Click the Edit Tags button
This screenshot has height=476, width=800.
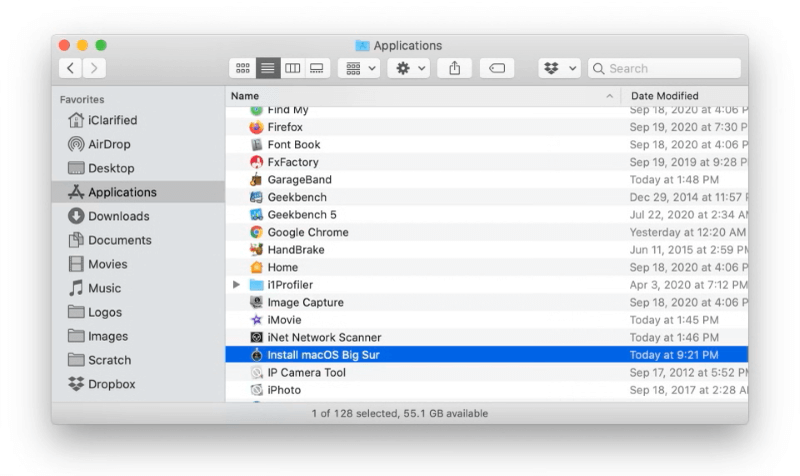click(497, 68)
